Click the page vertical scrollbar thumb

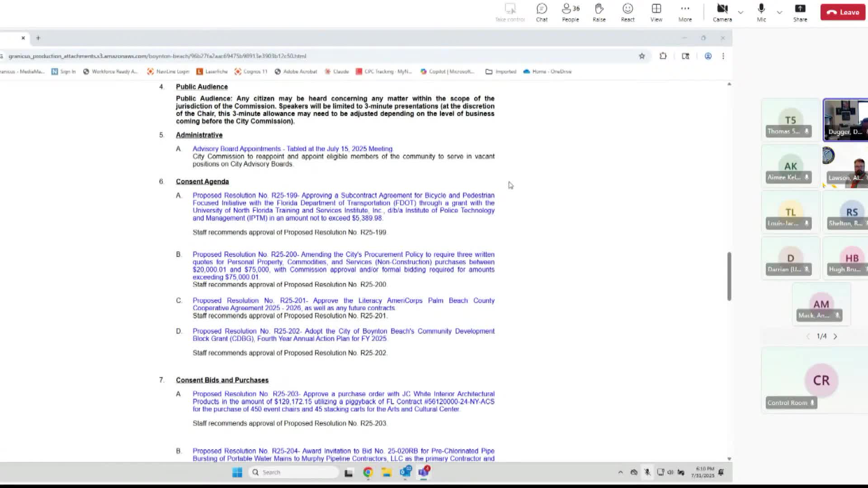click(729, 276)
